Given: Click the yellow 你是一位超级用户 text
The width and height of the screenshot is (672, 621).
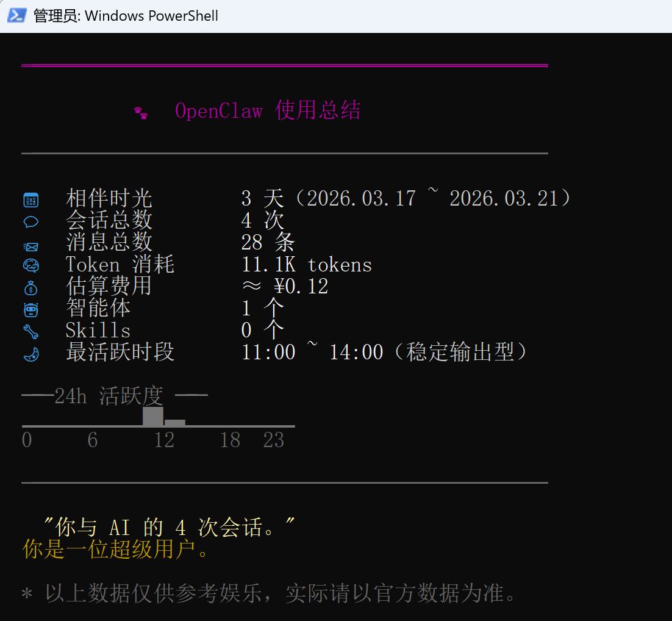Looking at the screenshot, I should (116, 550).
